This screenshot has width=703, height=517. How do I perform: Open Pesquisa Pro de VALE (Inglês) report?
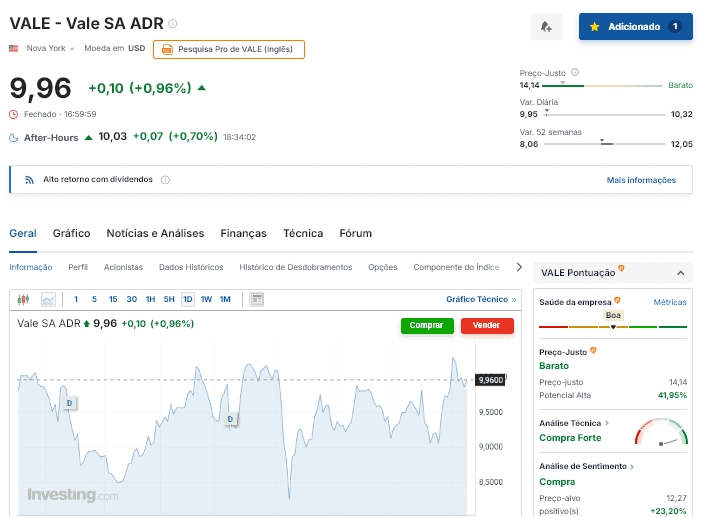tap(229, 49)
